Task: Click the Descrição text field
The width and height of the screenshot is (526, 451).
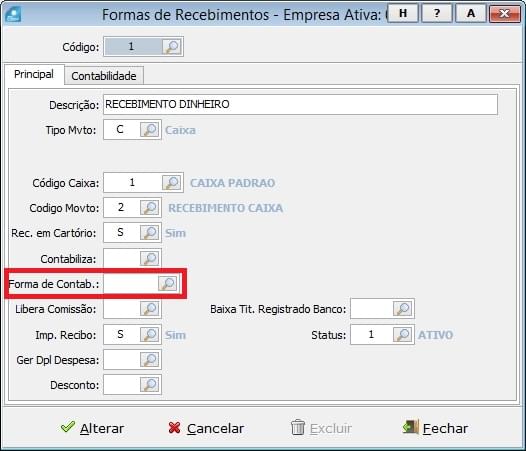Action: click(x=300, y=104)
